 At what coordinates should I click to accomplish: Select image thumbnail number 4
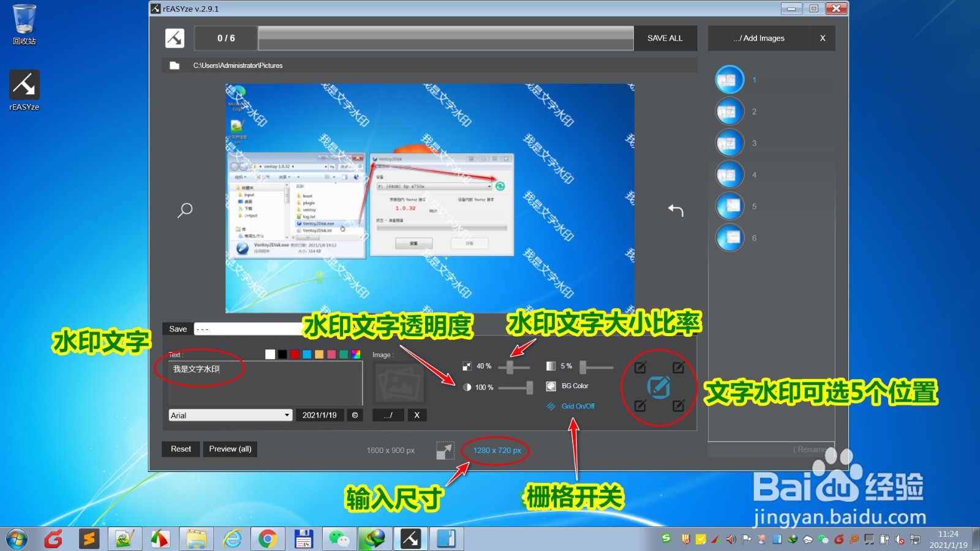[729, 174]
